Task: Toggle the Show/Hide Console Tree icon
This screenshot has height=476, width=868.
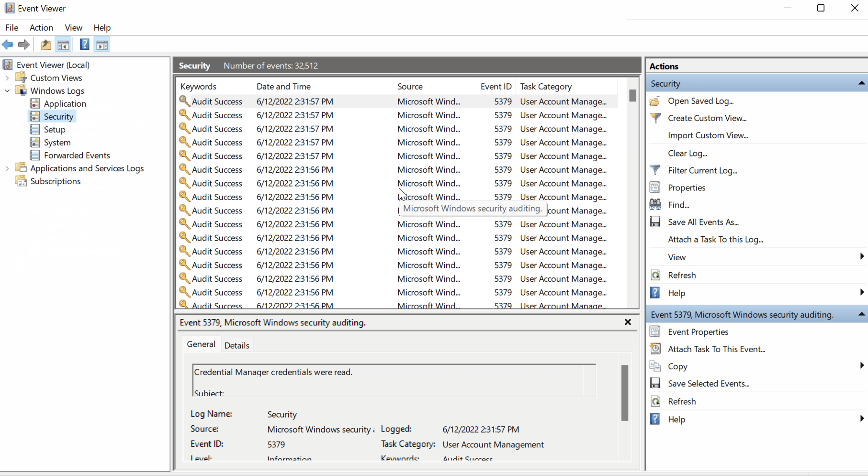Action: (63, 45)
